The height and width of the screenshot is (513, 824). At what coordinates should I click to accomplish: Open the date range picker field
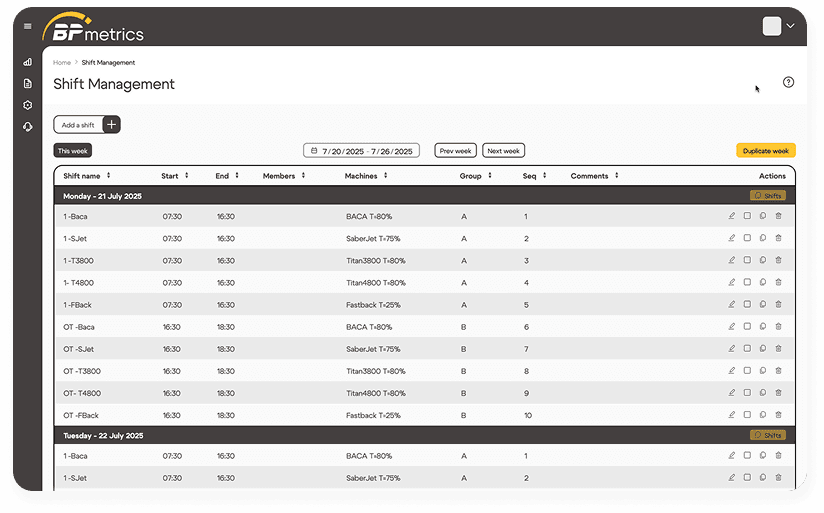click(x=361, y=151)
